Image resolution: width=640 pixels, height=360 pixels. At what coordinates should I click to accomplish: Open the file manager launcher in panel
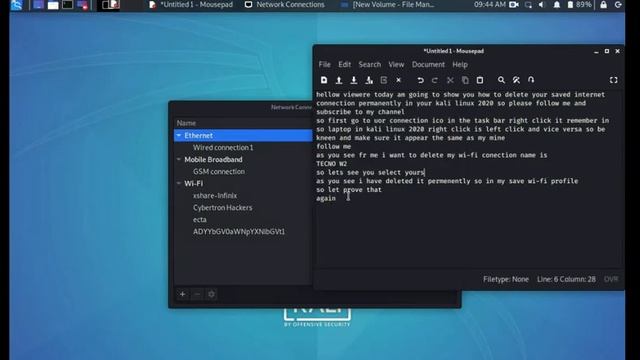(53, 5)
